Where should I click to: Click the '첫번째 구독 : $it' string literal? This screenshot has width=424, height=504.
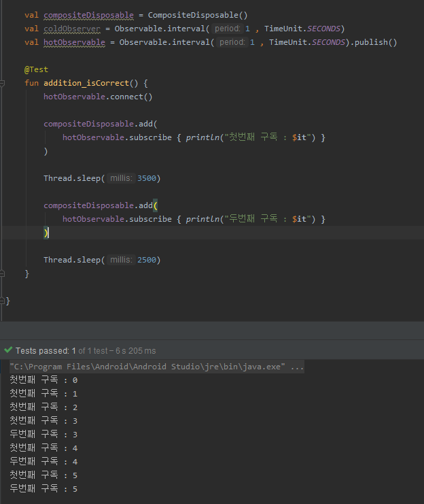268,137
